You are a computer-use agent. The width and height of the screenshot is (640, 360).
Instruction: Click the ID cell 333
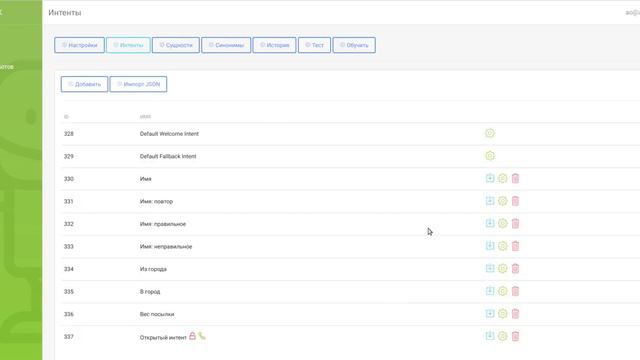coord(69,246)
